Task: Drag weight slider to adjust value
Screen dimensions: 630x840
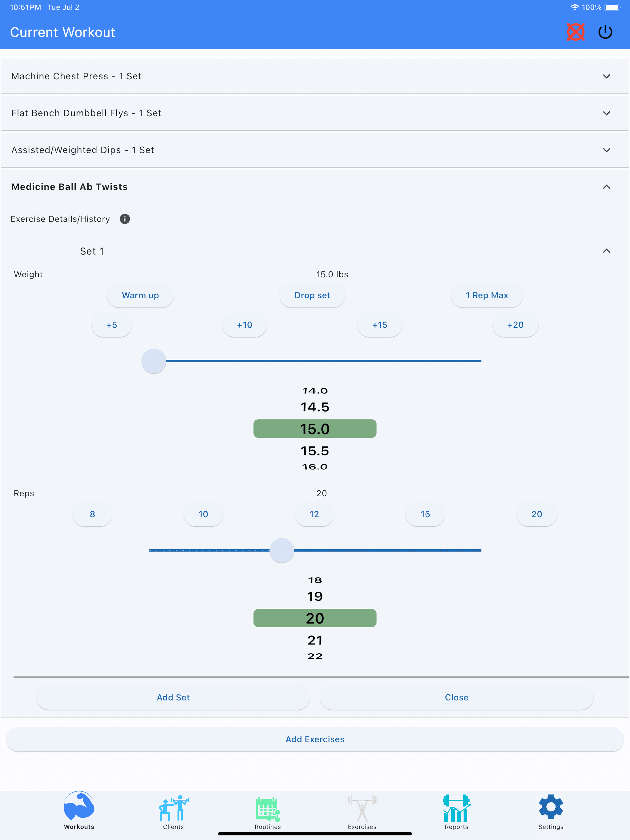Action: [153, 360]
